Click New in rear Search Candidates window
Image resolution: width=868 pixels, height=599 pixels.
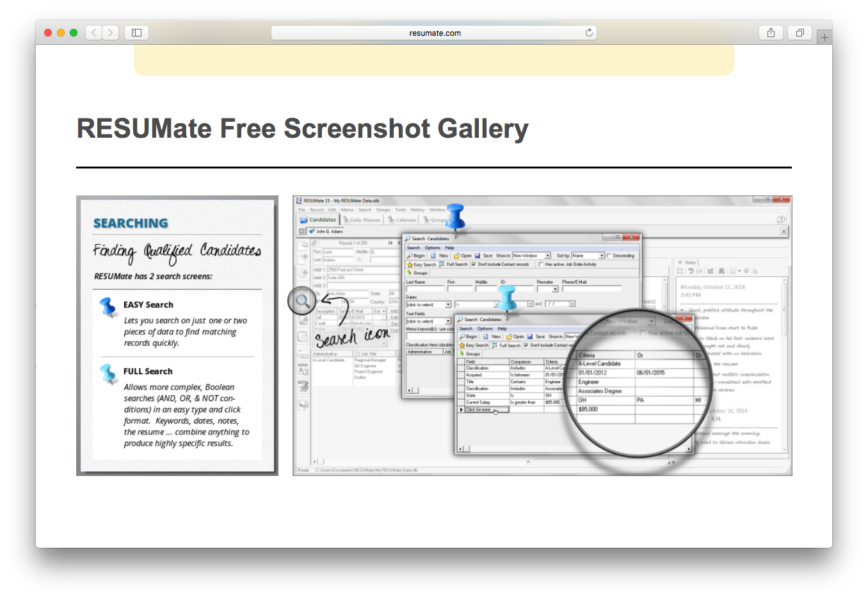pyautogui.click(x=439, y=256)
